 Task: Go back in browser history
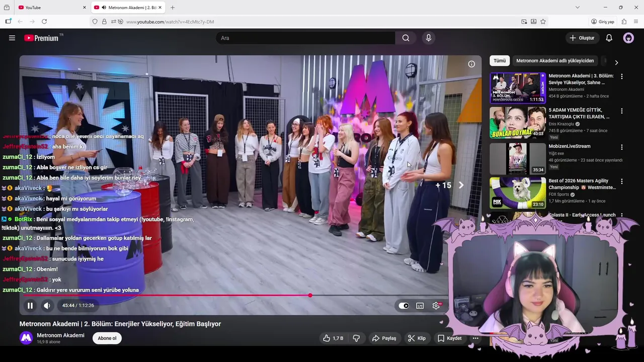(x=20, y=22)
